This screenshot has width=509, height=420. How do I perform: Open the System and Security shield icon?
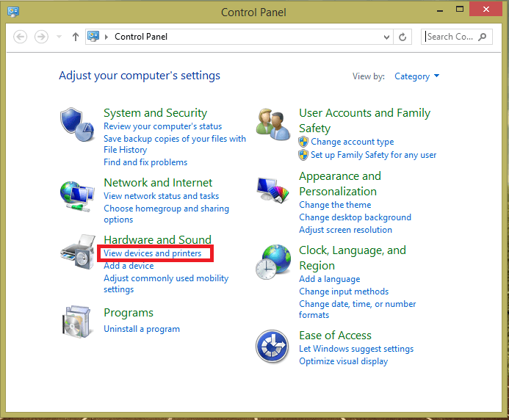[x=77, y=125]
